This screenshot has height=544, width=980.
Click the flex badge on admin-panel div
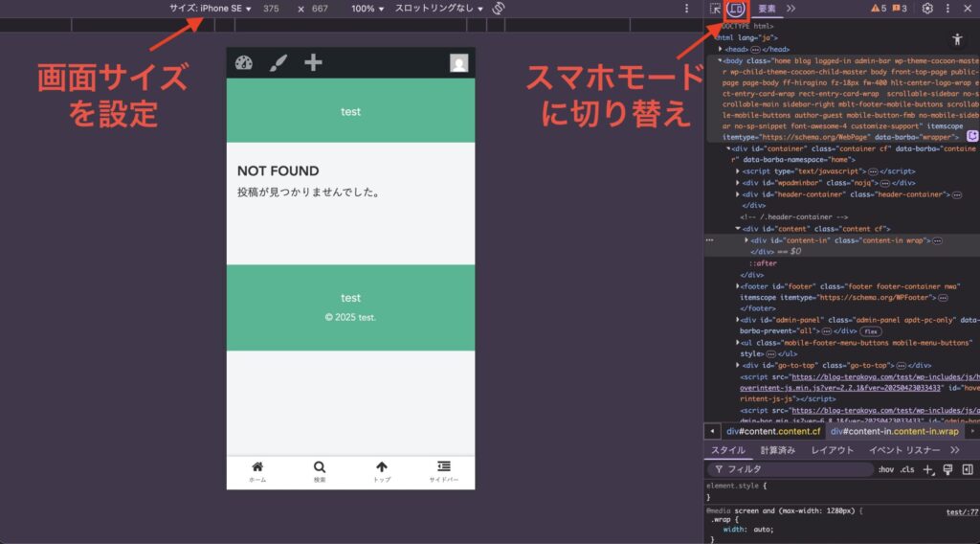point(871,331)
